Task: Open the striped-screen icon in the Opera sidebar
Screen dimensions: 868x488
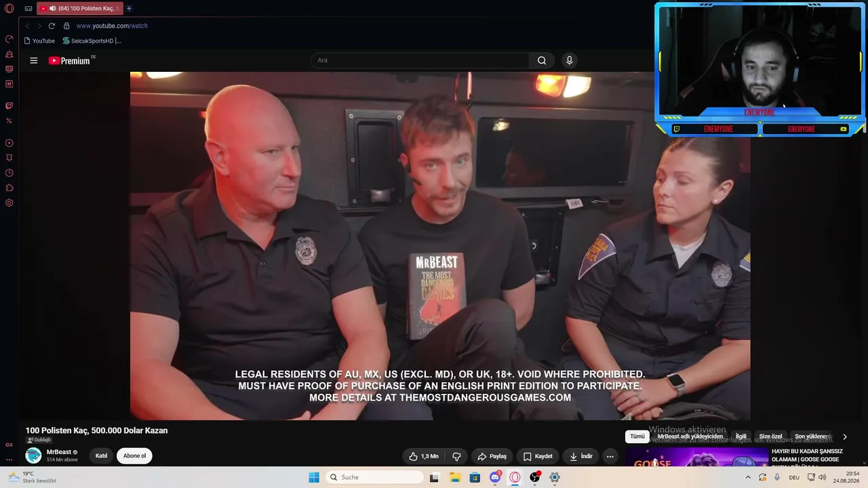Action: [x=9, y=69]
